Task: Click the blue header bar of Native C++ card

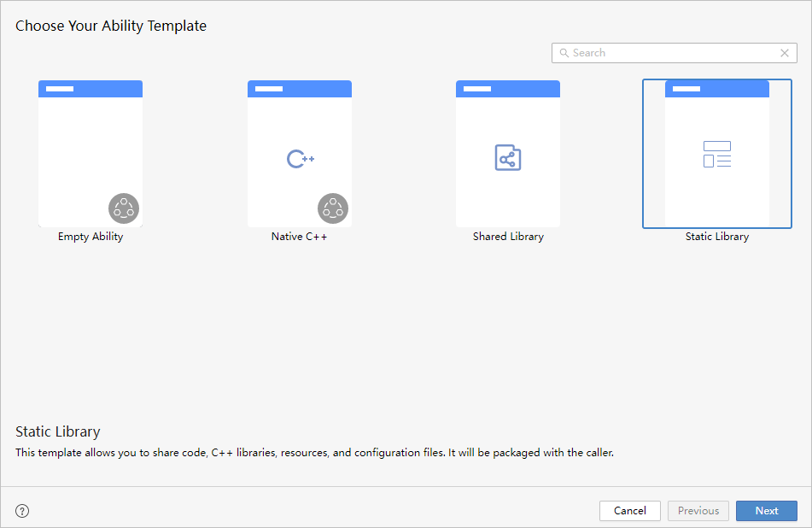Action: point(300,89)
